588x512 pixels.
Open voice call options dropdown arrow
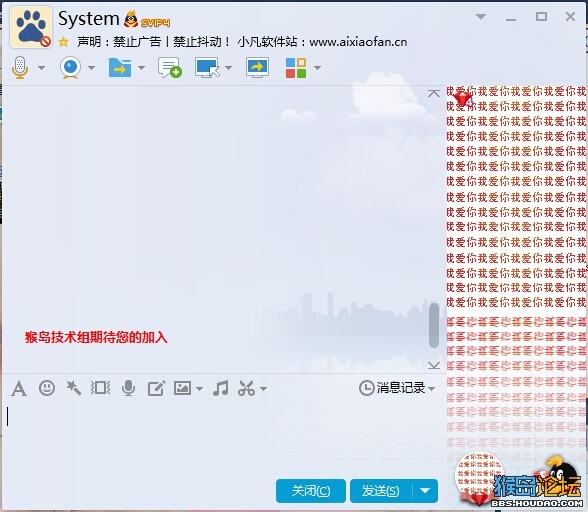click(x=42, y=68)
